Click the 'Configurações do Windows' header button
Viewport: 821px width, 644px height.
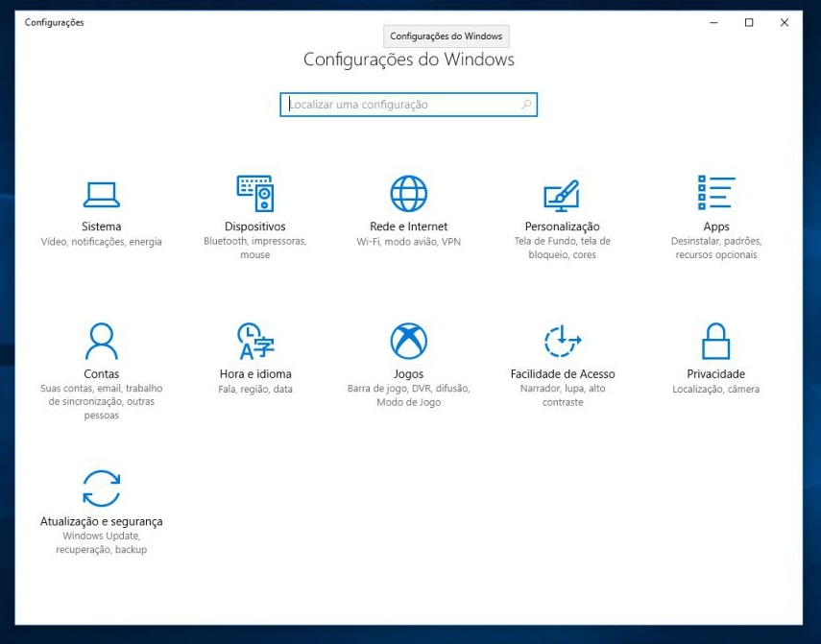coord(447,36)
